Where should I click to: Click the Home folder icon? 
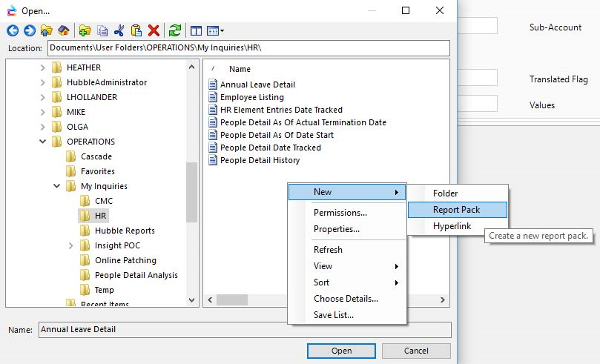pyautogui.click(x=64, y=30)
